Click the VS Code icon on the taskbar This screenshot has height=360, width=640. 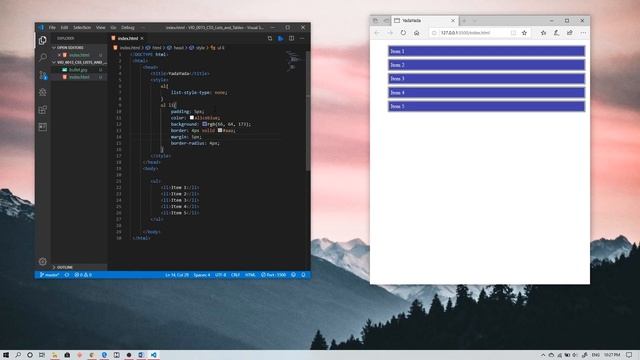pos(153,355)
